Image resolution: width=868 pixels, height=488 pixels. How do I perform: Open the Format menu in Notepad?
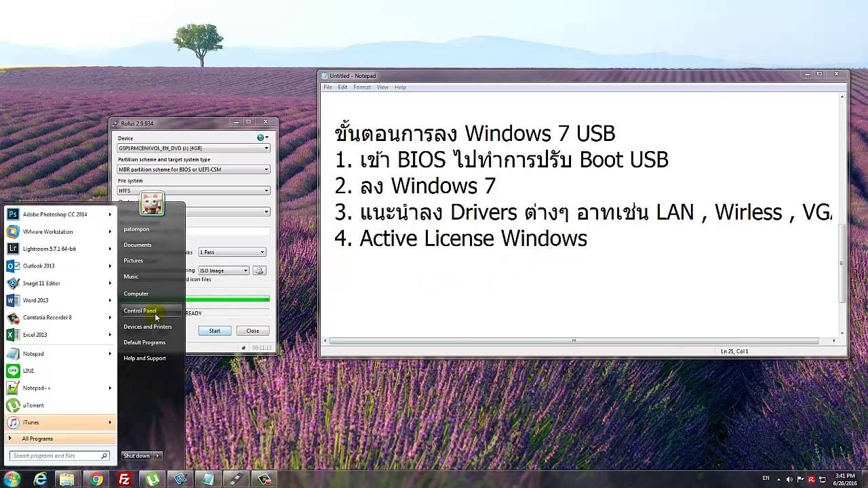pos(361,87)
